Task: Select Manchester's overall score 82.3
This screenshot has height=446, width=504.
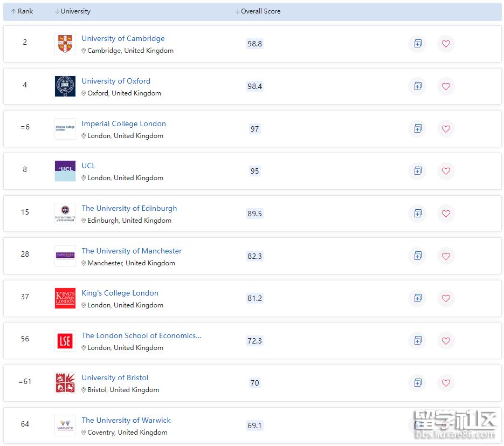Action: coord(254,256)
